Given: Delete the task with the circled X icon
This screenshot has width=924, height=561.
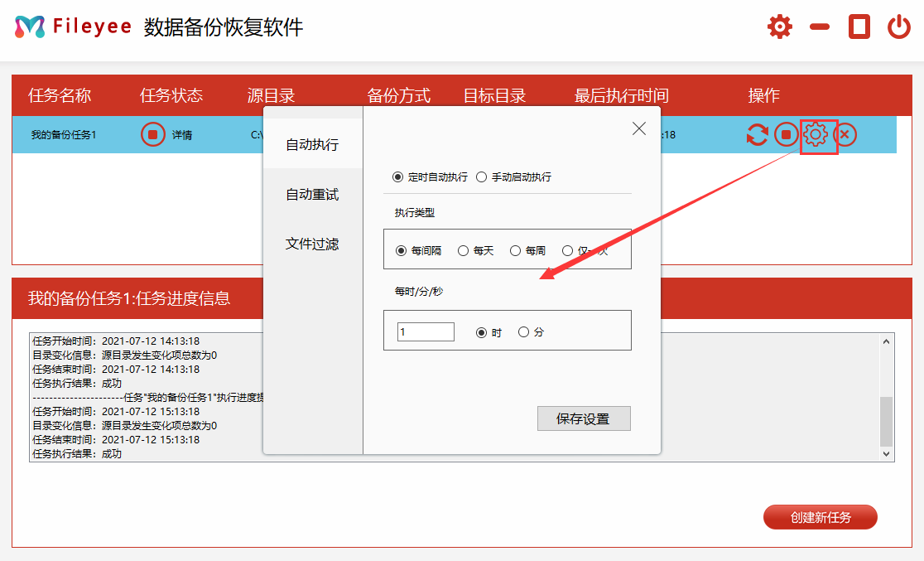Looking at the screenshot, I should coord(846,134).
